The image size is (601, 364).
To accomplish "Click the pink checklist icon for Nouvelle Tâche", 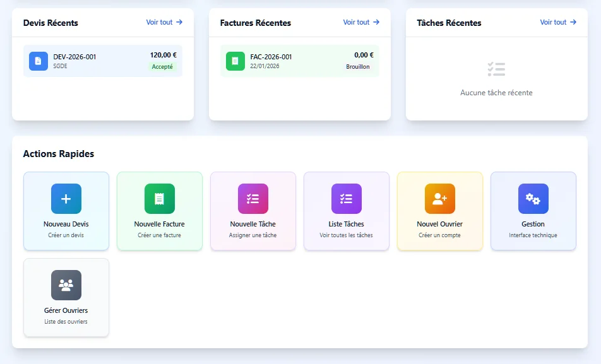I will (x=253, y=199).
